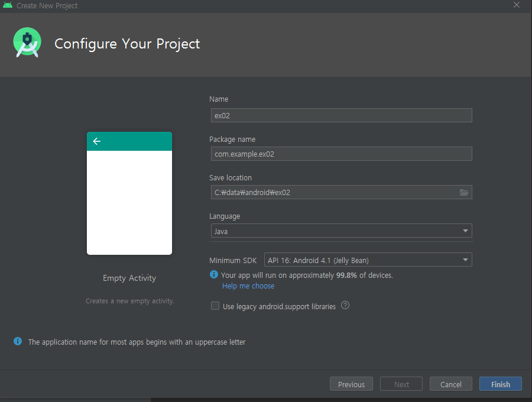Close the Create New Project dialog
Viewport: 532px width, 402px height.
(517, 5)
